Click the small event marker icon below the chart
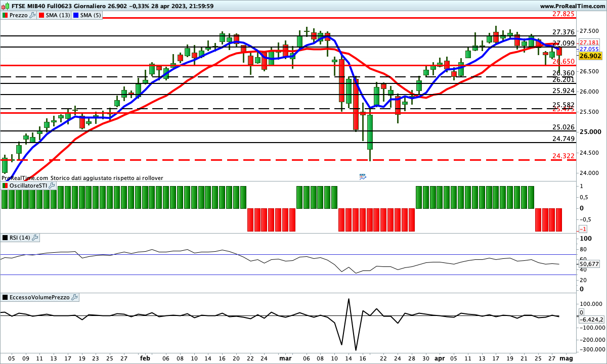Viewport: 607px width, 364px height. click(363, 176)
